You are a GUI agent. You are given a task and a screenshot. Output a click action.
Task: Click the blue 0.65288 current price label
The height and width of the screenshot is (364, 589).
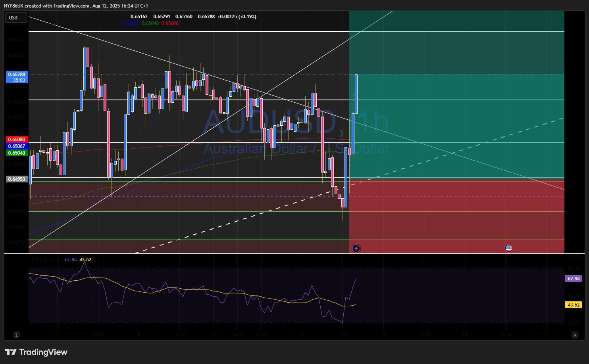coord(17,77)
